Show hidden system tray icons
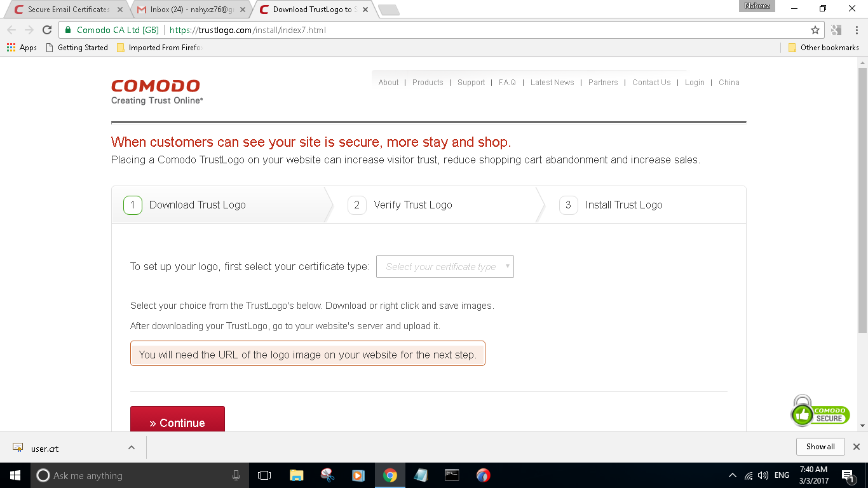This screenshot has height=488, width=868. coord(733,475)
